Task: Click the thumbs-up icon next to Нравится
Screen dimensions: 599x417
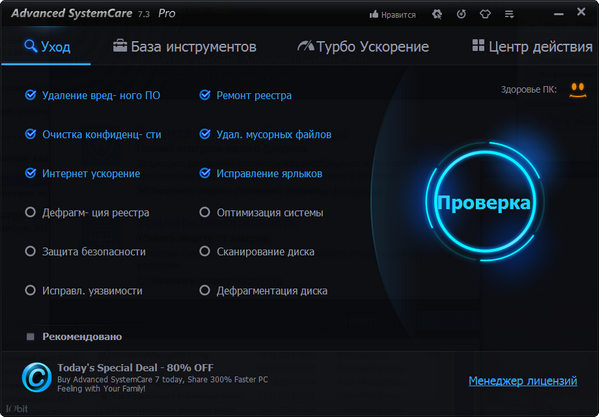Action: 374,15
